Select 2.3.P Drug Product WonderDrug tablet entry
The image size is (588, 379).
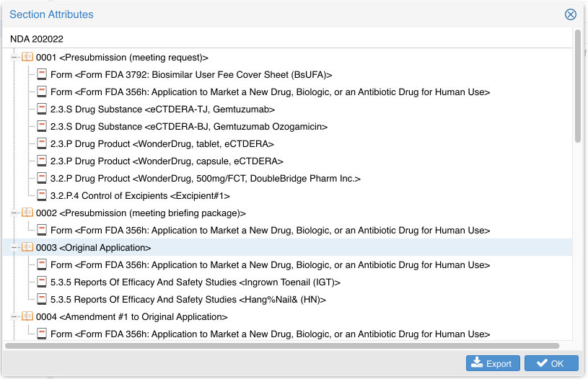pyautogui.click(x=162, y=143)
